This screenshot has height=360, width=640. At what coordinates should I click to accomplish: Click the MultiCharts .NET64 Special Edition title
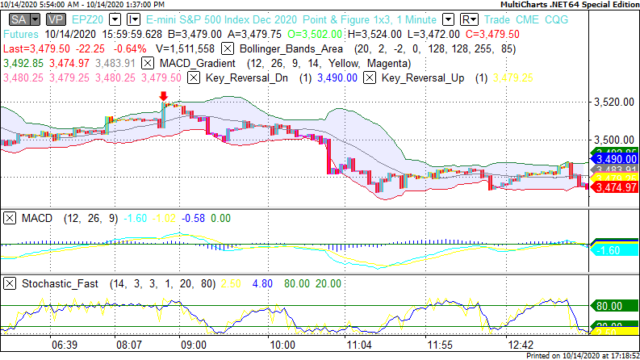tap(570, 4)
